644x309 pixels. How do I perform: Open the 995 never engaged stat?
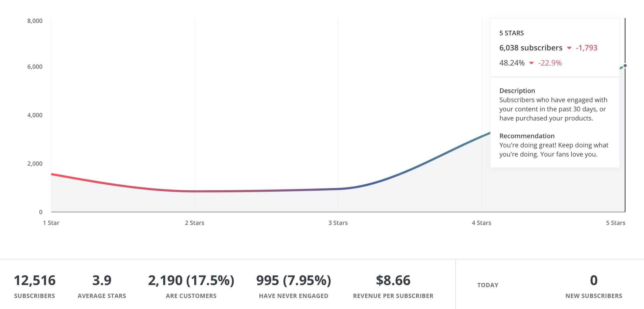coord(293,280)
